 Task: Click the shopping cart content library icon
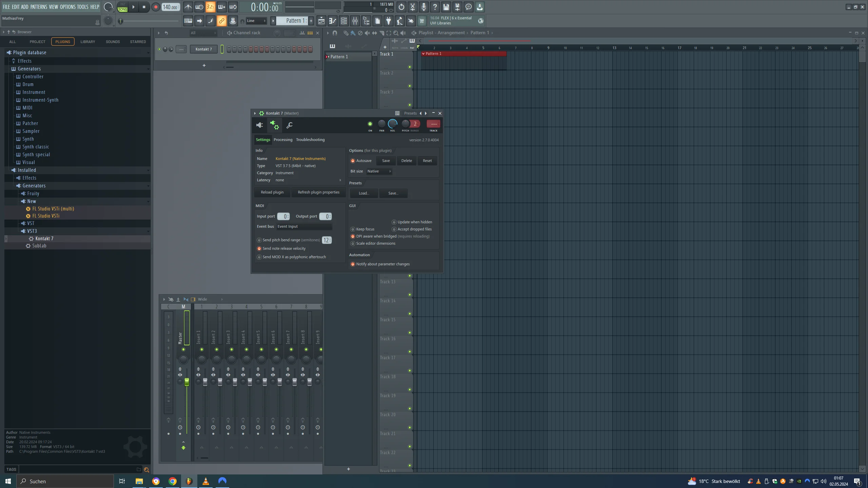click(x=422, y=21)
